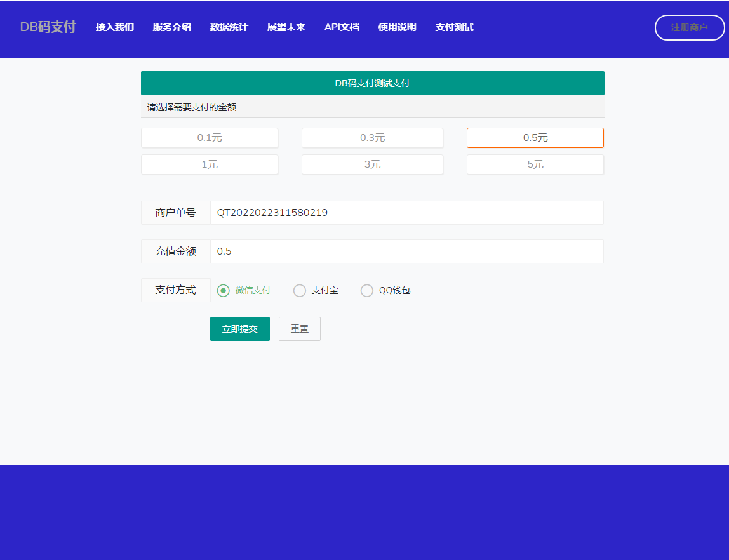
Task: Navigate to 展望未来 section
Action: [x=286, y=27]
